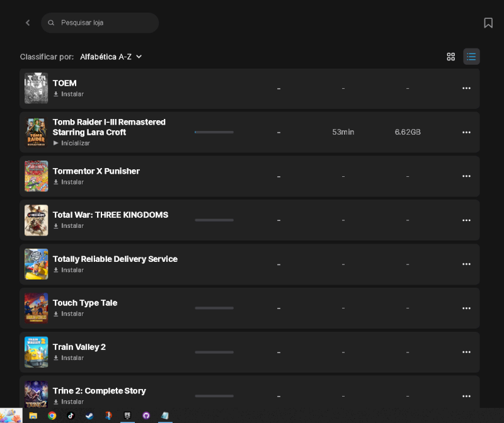
Task: Install TOEM
Action: [69, 94]
